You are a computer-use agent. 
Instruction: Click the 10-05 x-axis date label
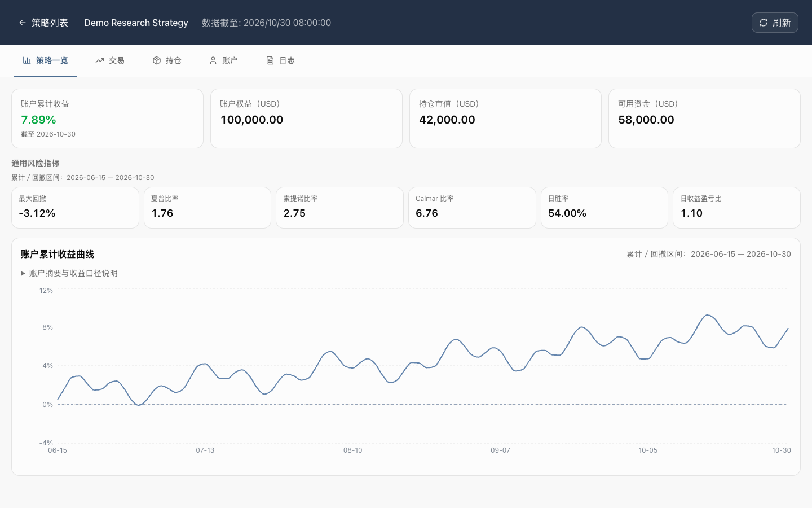pos(648,450)
